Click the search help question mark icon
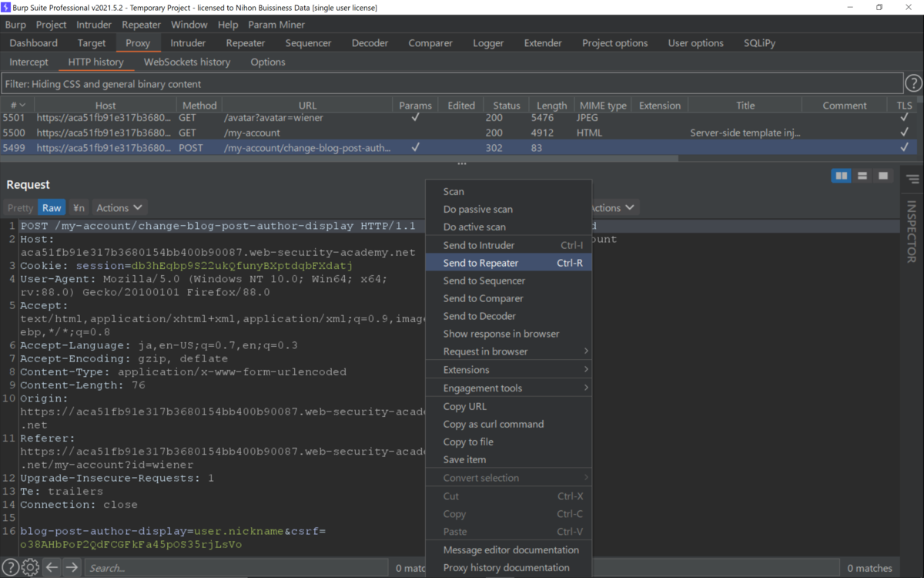 [11, 568]
